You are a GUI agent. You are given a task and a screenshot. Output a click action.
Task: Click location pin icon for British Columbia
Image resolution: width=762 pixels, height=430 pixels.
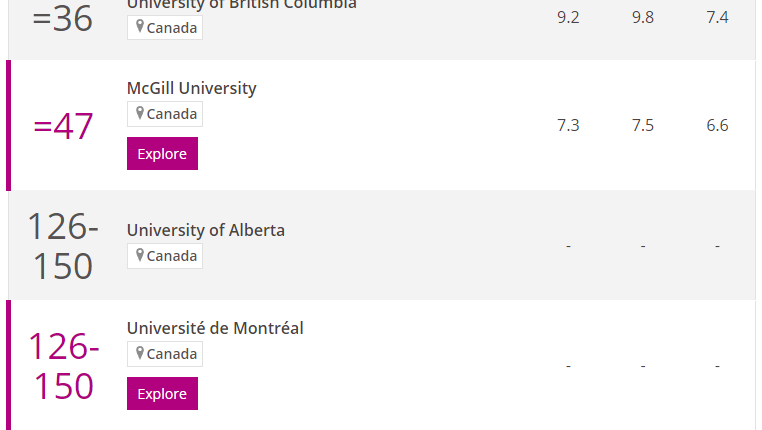140,27
